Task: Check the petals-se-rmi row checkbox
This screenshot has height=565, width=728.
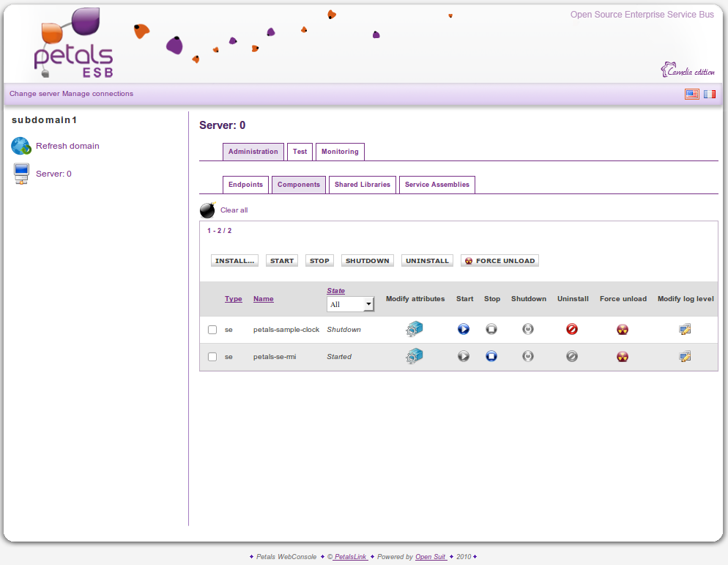Action: (x=212, y=357)
